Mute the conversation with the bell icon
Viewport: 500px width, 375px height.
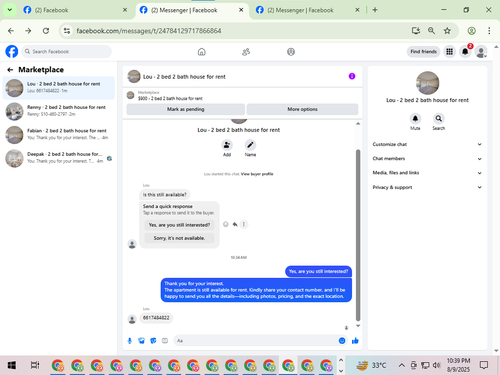[x=415, y=119]
